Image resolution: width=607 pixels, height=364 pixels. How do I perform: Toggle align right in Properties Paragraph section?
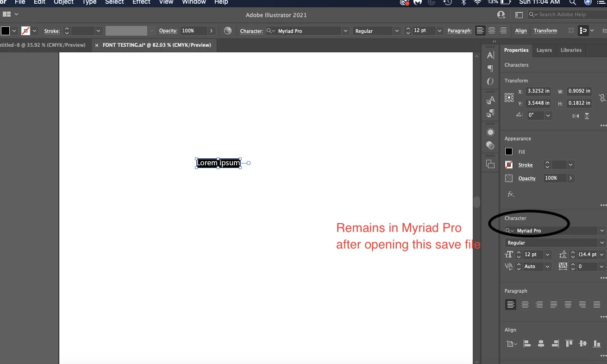(x=539, y=304)
